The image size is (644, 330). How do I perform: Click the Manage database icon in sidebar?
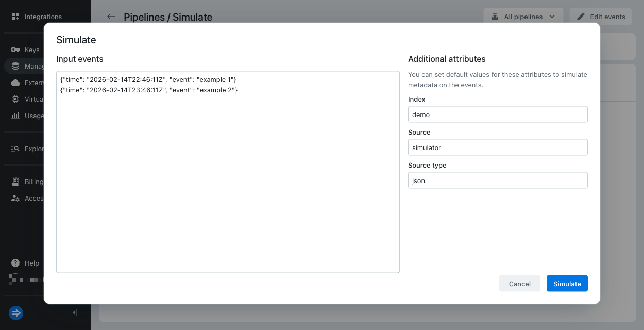point(15,66)
